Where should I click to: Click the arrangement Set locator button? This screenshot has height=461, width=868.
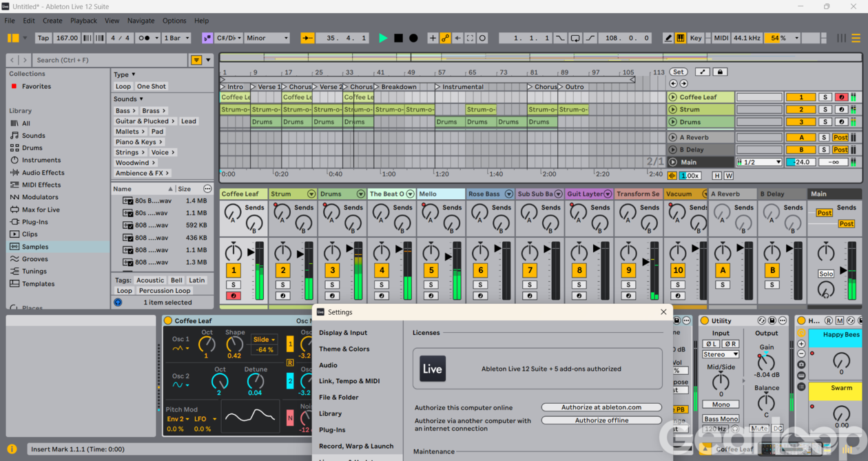tap(679, 72)
